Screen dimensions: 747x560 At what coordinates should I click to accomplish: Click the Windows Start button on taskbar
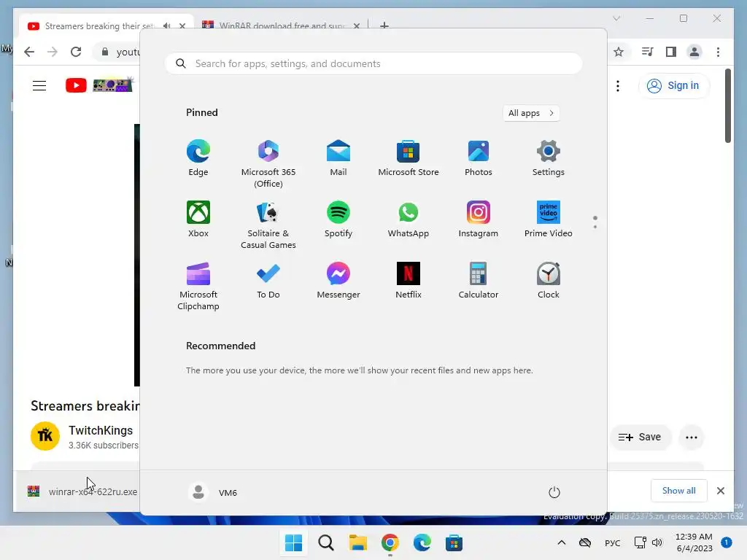(x=293, y=542)
